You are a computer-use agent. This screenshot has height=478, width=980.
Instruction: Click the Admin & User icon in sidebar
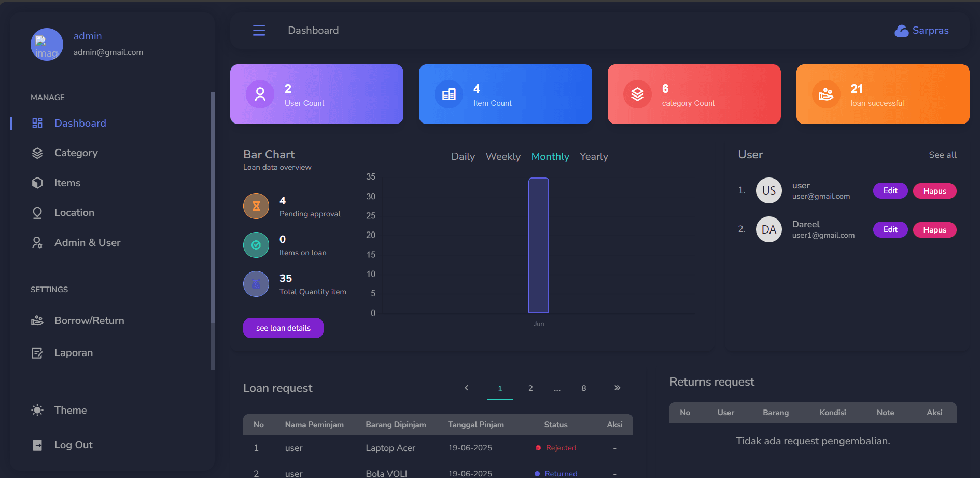(37, 242)
